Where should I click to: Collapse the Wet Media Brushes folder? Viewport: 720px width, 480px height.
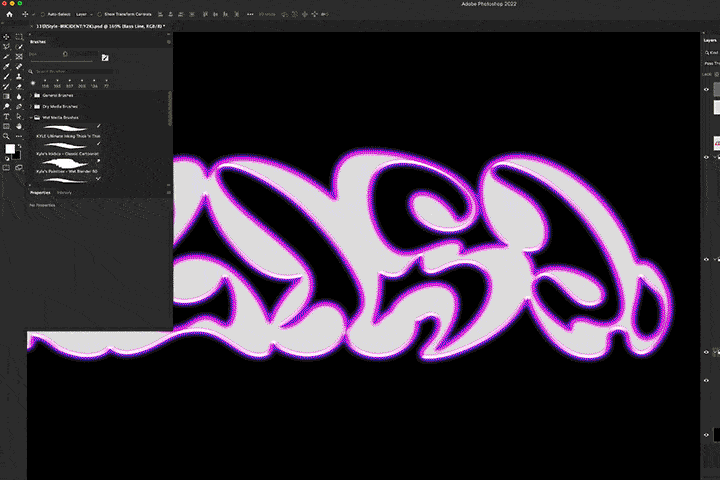tap(31, 118)
